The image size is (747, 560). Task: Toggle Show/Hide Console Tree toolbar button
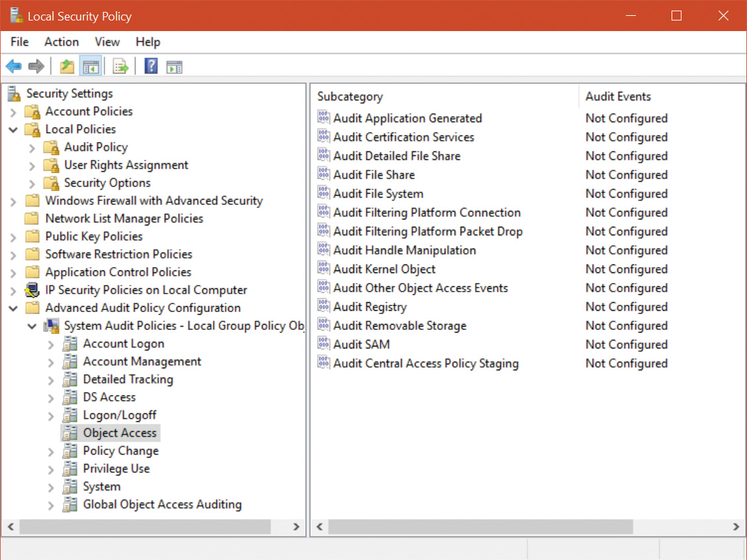90,66
